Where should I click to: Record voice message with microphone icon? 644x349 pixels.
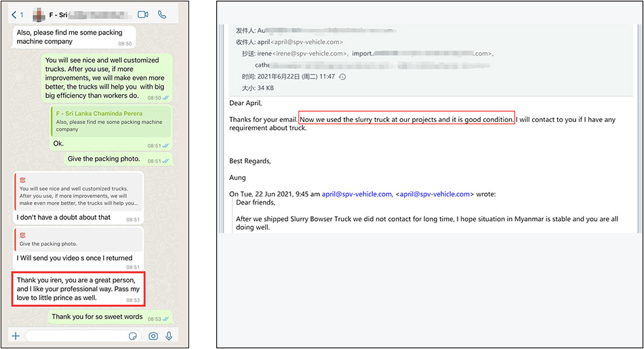[x=169, y=336]
